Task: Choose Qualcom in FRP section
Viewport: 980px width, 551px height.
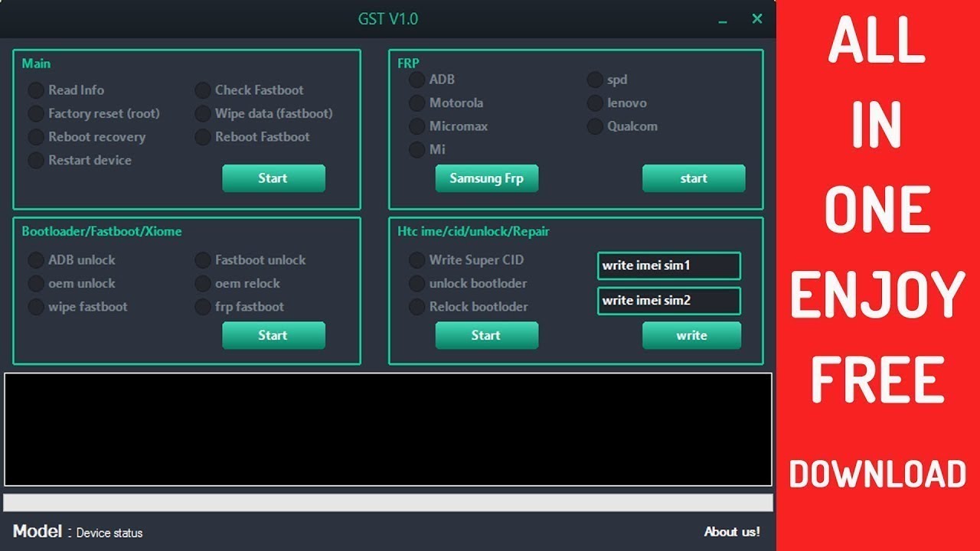Action: (x=595, y=126)
